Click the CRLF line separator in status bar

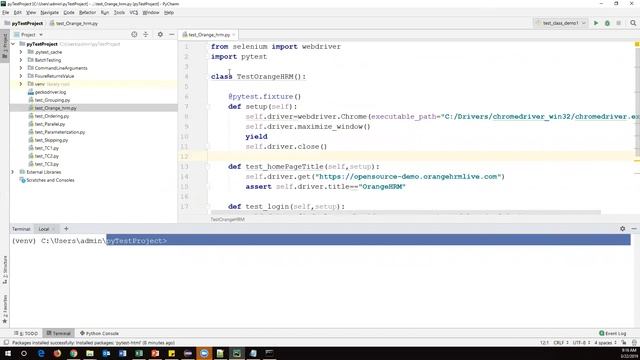(561, 343)
